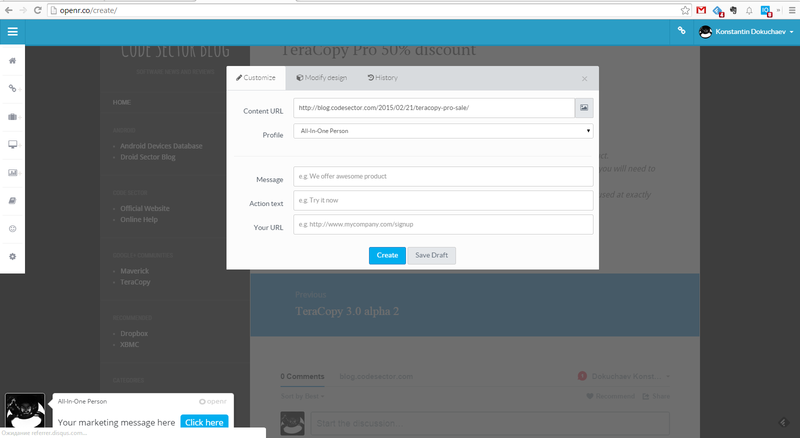800x438 pixels.
Task: Open the Official Website link
Action: tap(145, 208)
